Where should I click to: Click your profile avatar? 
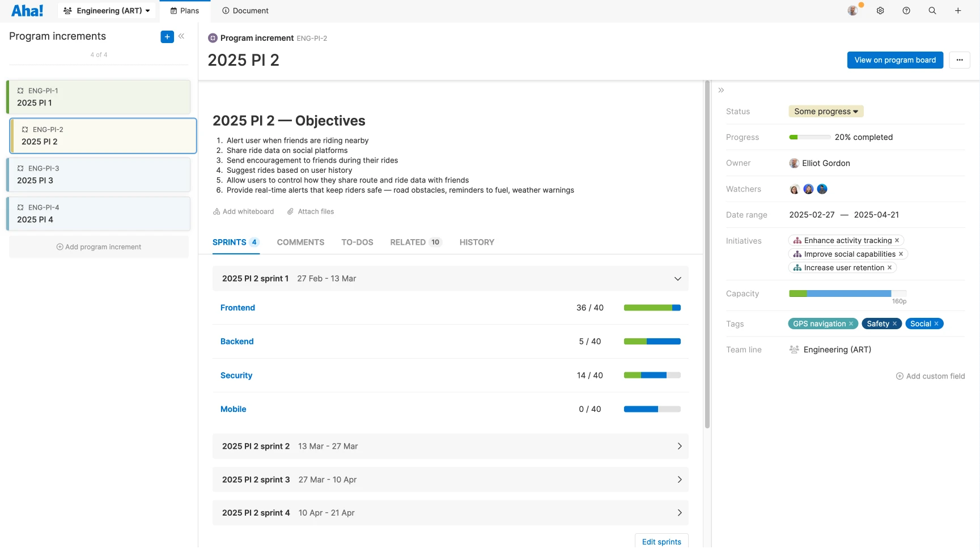pyautogui.click(x=853, y=10)
